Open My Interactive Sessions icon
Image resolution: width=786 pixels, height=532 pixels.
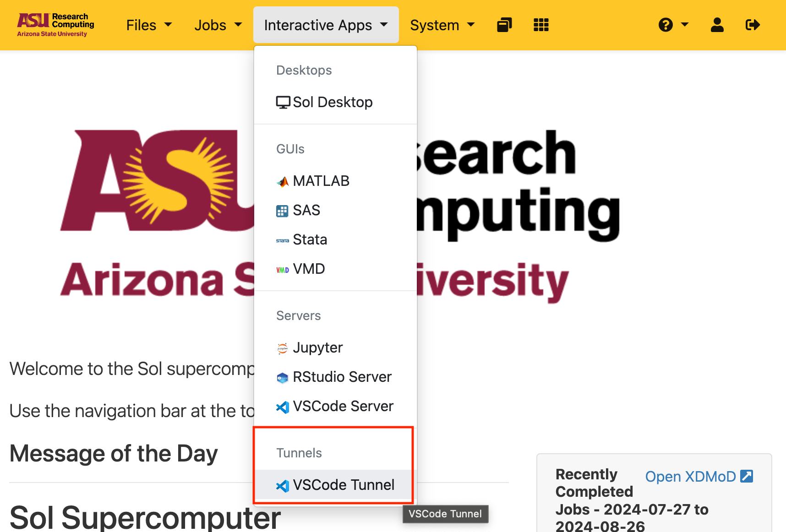(x=504, y=25)
